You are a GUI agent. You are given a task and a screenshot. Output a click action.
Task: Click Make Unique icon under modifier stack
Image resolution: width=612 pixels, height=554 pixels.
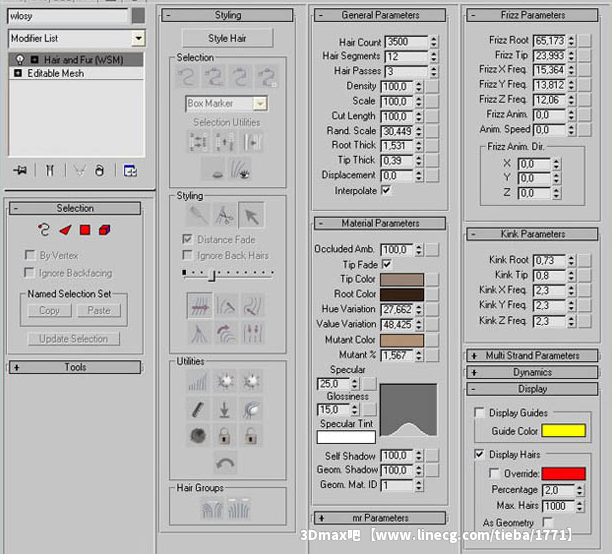tap(79, 171)
